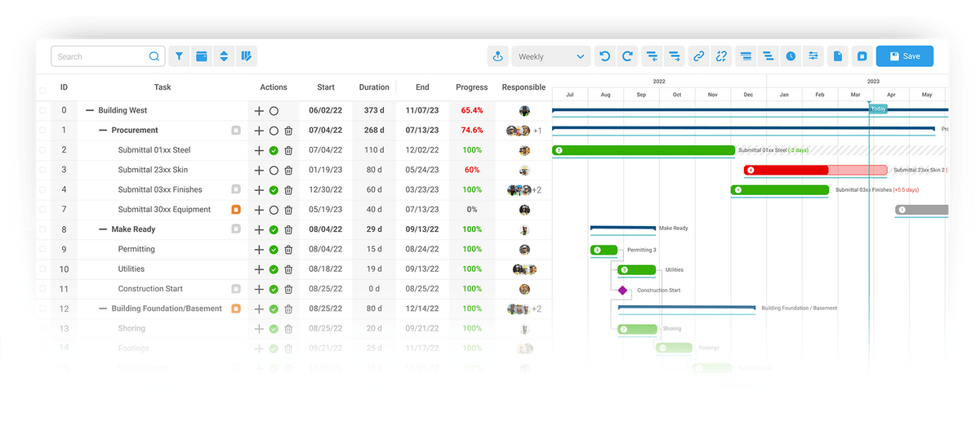Open the sliders settings icon
The height and width of the screenshot is (435, 980).
click(813, 56)
